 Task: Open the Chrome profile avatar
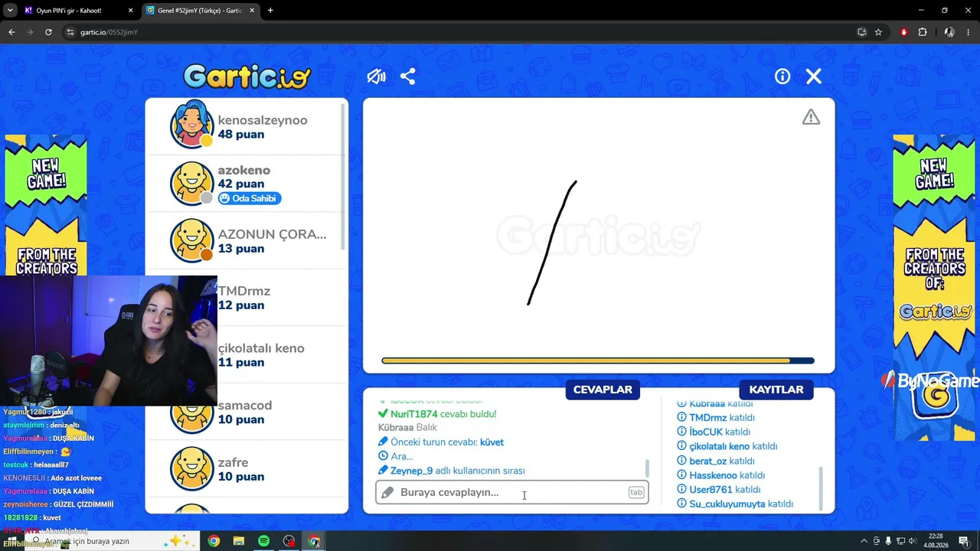coord(949,32)
